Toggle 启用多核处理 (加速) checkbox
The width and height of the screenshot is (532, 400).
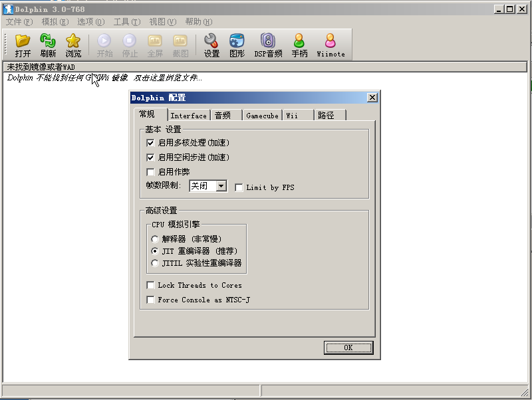pyautogui.click(x=150, y=143)
